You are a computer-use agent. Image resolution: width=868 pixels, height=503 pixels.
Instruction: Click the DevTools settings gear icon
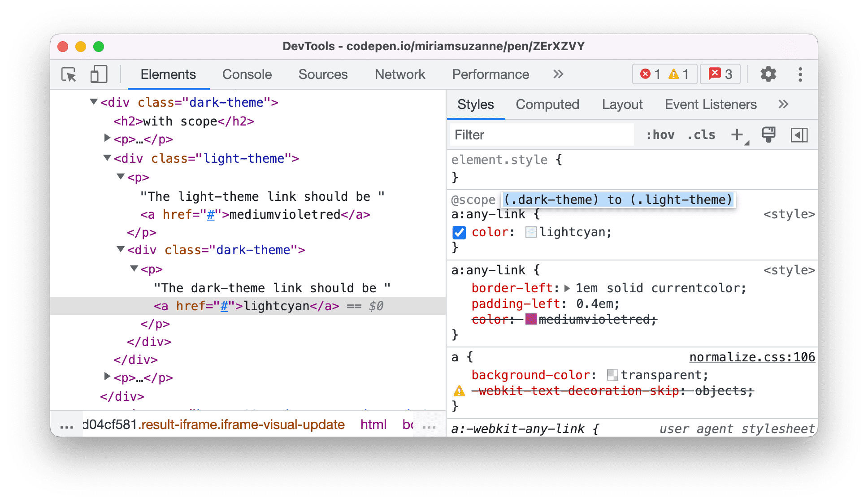pos(768,74)
